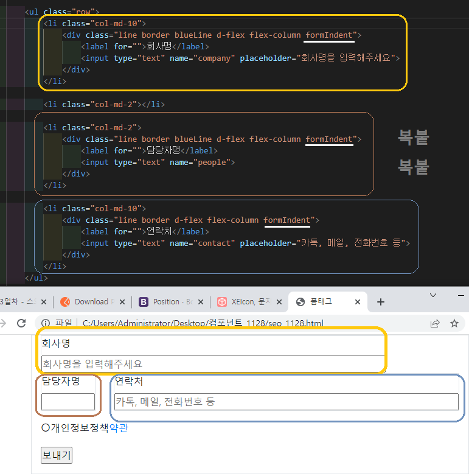Open a new tab with the plus button

click(380, 302)
